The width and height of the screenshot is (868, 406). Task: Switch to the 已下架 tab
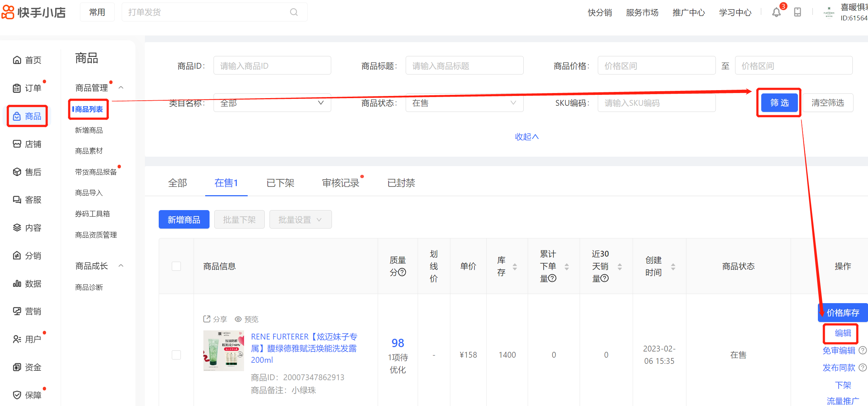tap(280, 183)
